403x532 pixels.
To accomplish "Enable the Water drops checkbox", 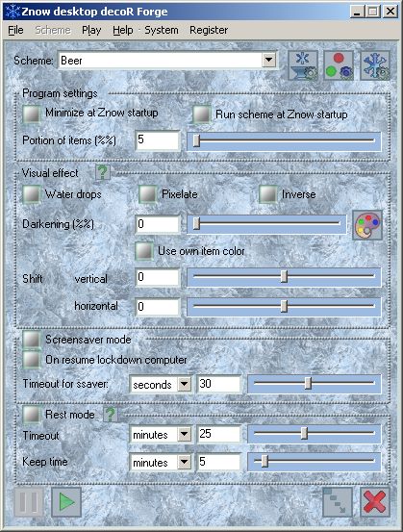I will [x=32, y=194].
